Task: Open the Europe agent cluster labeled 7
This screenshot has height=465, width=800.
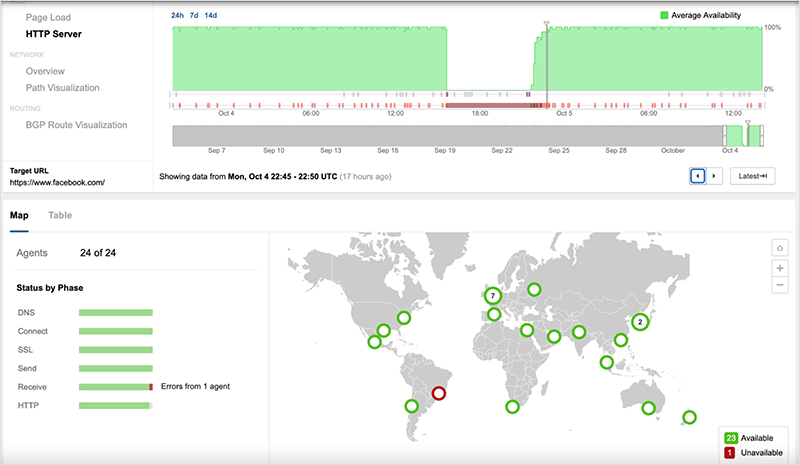Action: pos(492,296)
